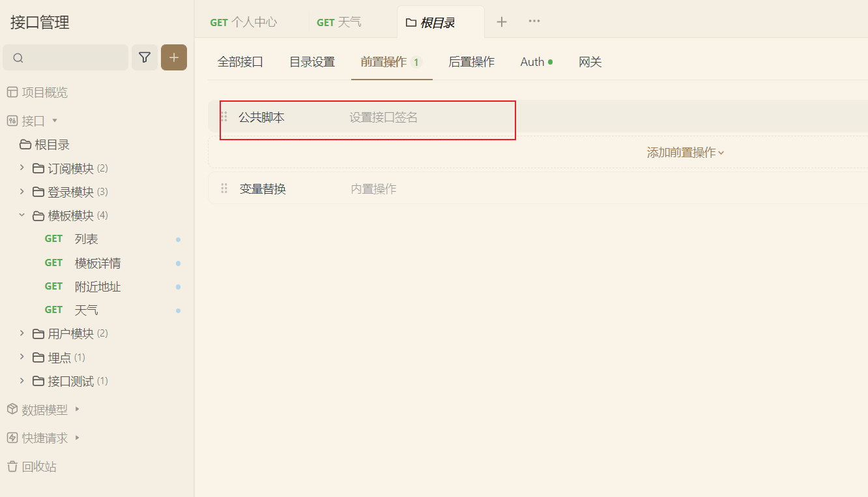868x497 pixels.
Task: Open the tab overflow ellipsis menu
Action: click(x=534, y=21)
